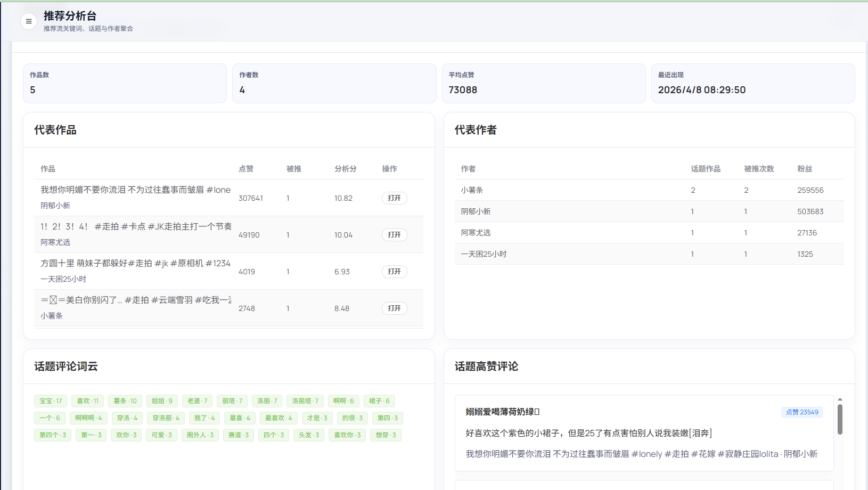Click the 最喜欢·4 word tag

tap(279, 418)
